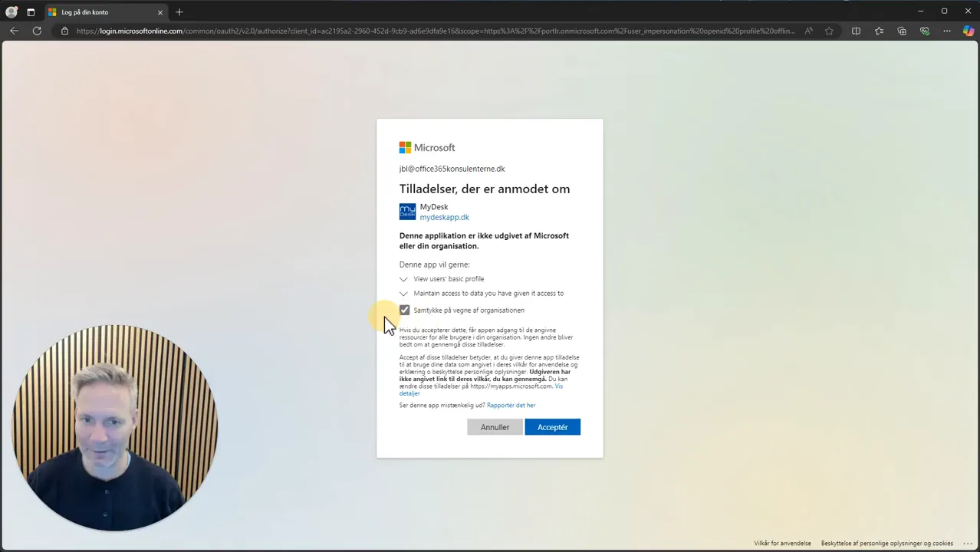The width and height of the screenshot is (980, 552).
Task: Open Settings and more menu
Action: click(x=947, y=31)
